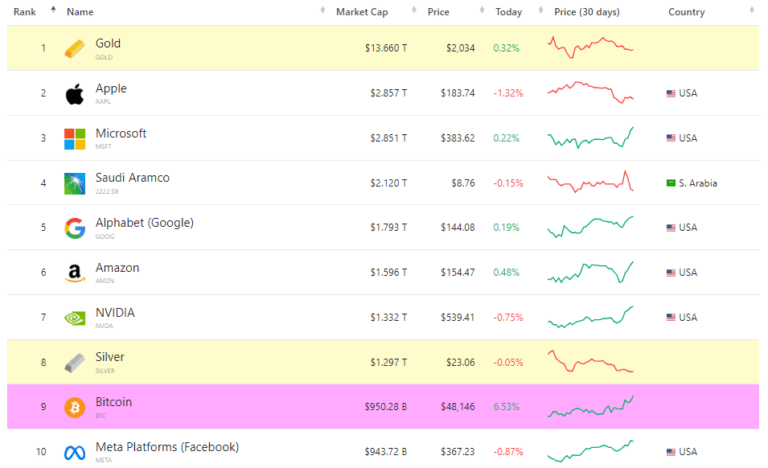Click the Silver bar icon

[x=74, y=362]
